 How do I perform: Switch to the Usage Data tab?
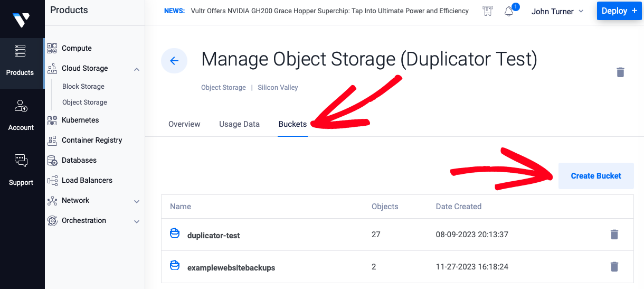click(239, 124)
